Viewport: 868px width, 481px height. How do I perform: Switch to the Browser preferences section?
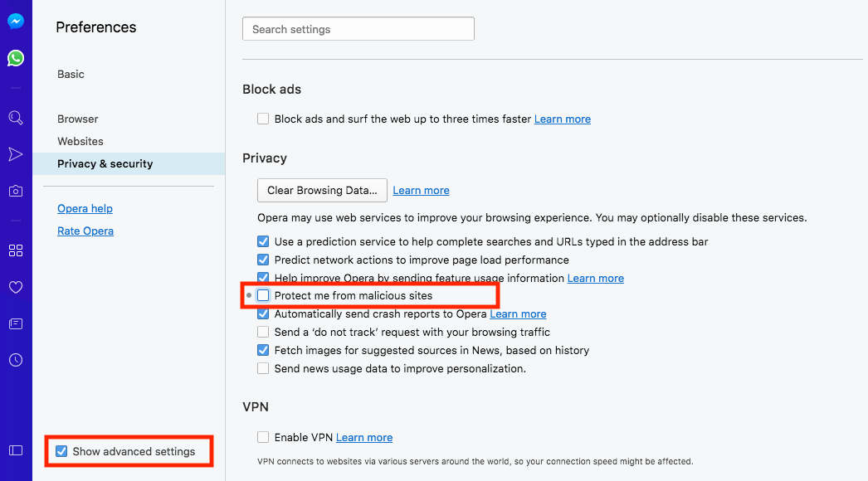[x=78, y=119]
